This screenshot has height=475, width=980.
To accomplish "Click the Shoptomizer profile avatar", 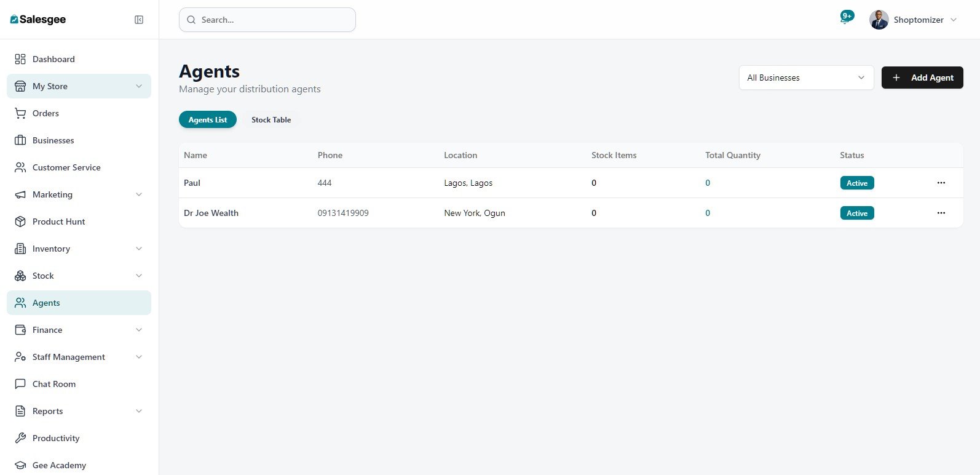I will 879,20.
